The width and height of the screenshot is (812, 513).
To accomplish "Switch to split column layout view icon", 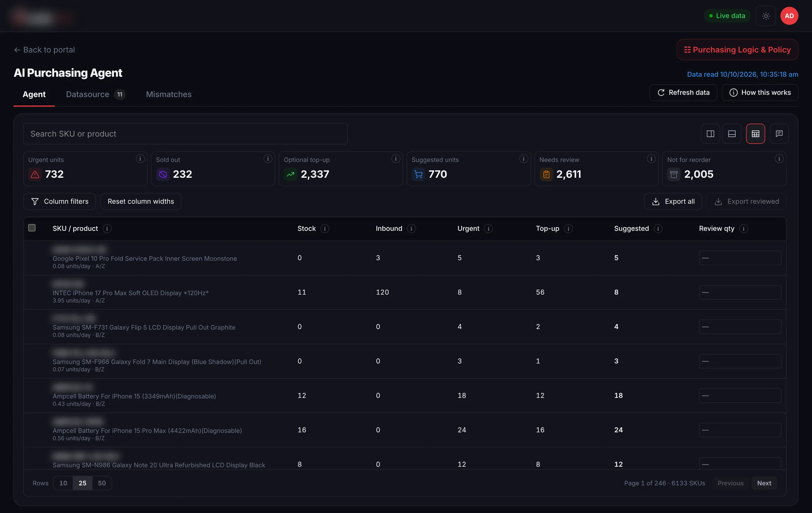I will click(x=710, y=134).
